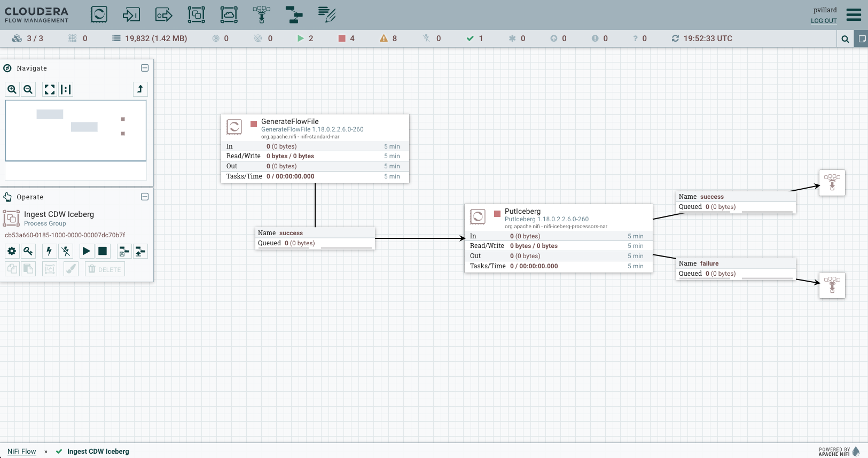Pick the Output Port toolbar icon
Image resolution: width=868 pixels, height=458 pixels.
coord(164,14)
